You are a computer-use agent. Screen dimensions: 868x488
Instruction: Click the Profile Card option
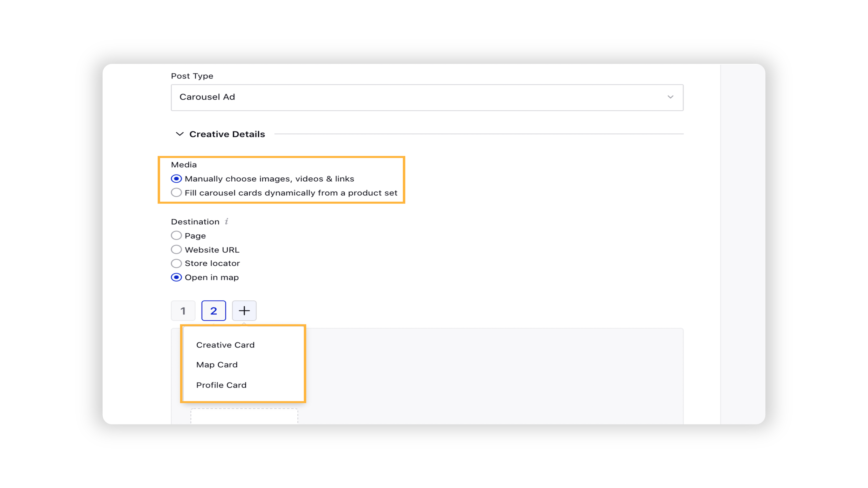tap(221, 384)
